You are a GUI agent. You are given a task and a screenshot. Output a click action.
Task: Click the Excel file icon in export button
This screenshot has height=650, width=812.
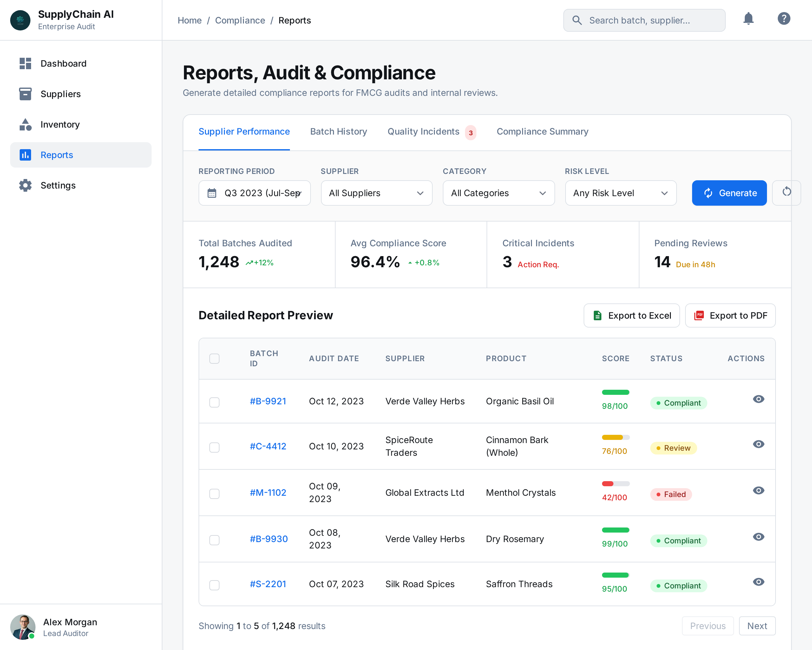tap(597, 315)
